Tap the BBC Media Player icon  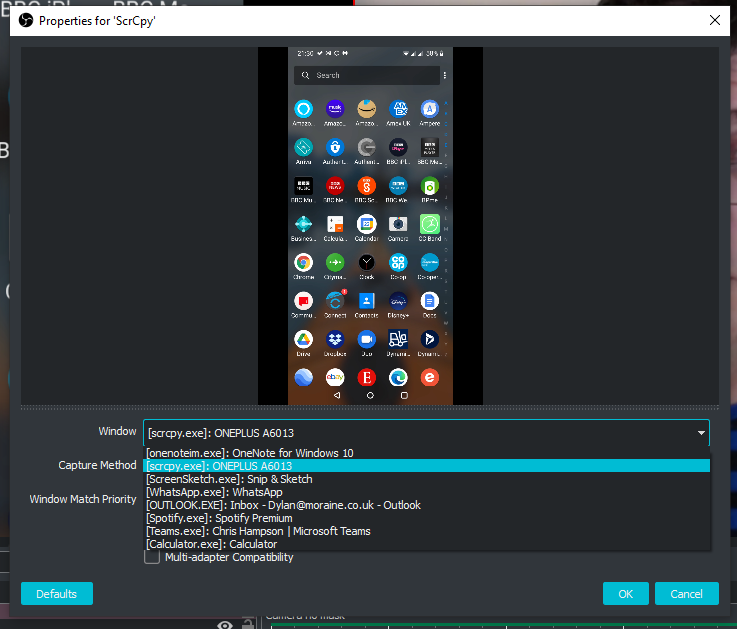point(430,148)
